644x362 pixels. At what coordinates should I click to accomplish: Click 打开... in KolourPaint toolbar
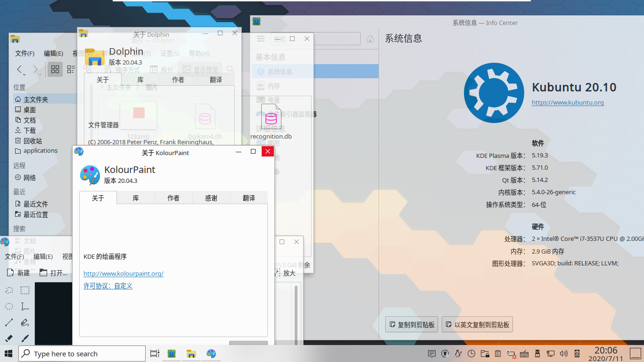tap(53, 273)
